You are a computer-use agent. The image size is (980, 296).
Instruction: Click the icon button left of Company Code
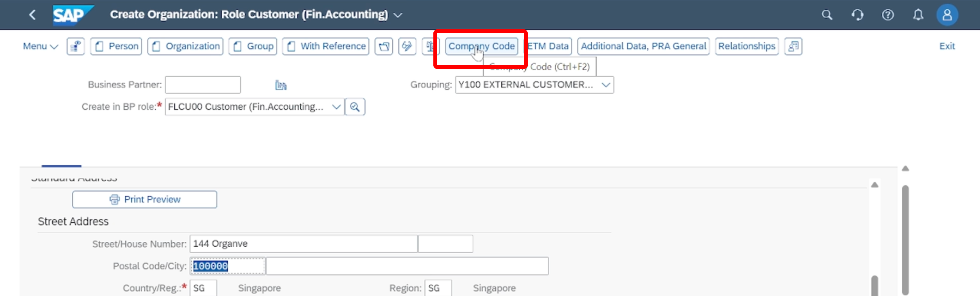[x=430, y=46]
